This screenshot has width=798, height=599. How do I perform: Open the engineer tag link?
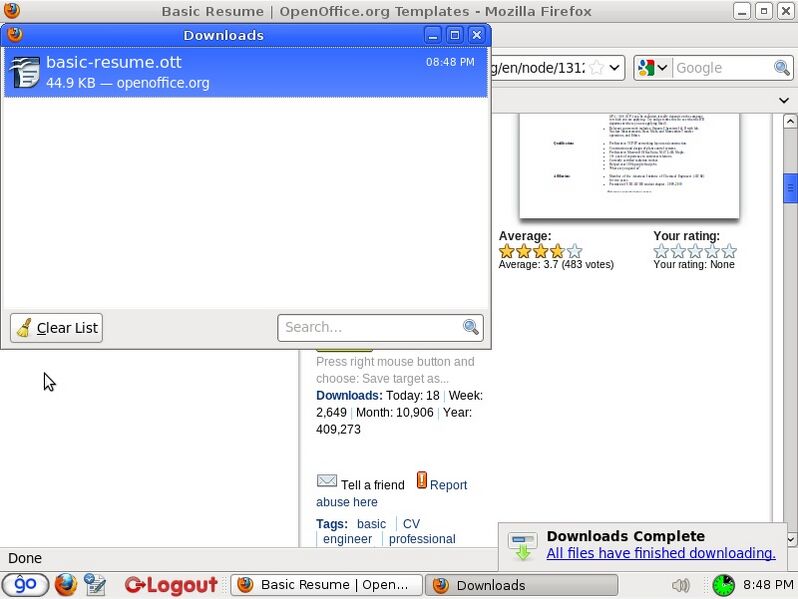(347, 539)
